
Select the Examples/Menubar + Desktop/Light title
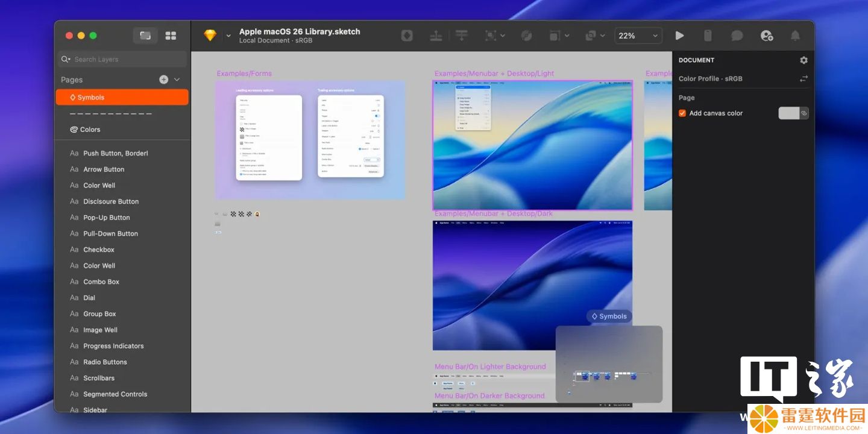[x=494, y=74]
